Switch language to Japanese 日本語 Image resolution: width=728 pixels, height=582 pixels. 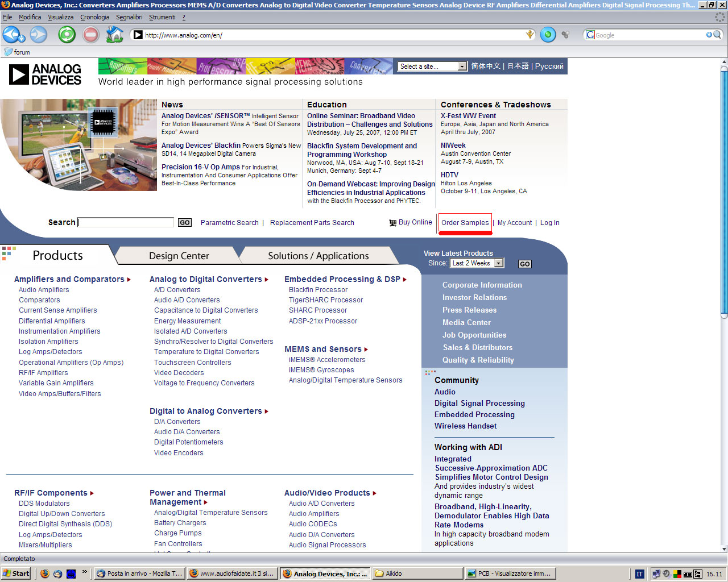(x=518, y=66)
